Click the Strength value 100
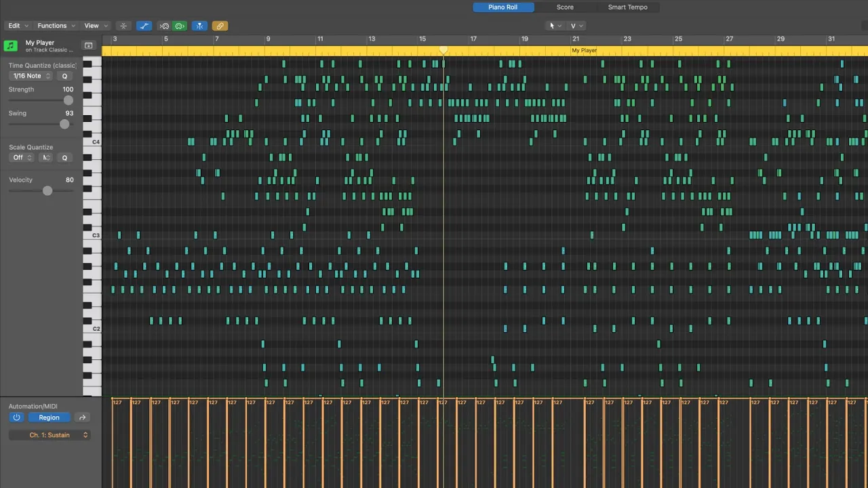The width and height of the screenshot is (868, 488). coord(68,89)
